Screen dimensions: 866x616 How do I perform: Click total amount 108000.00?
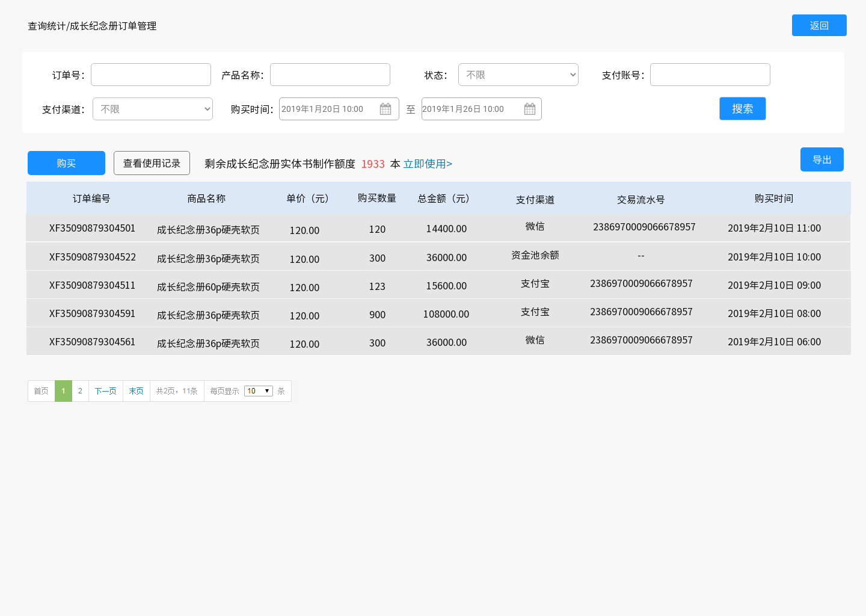(446, 315)
